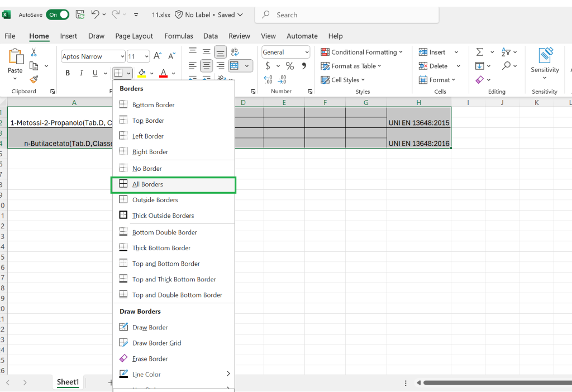Apply the yellow fill color
Viewport: 572px width, 392px height.
click(142, 73)
